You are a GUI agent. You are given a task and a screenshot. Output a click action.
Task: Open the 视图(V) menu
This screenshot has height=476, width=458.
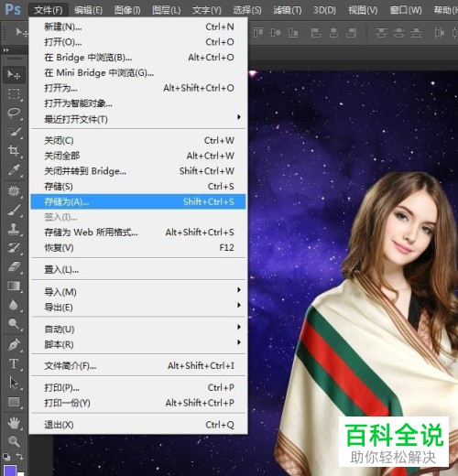(x=363, y=10)
